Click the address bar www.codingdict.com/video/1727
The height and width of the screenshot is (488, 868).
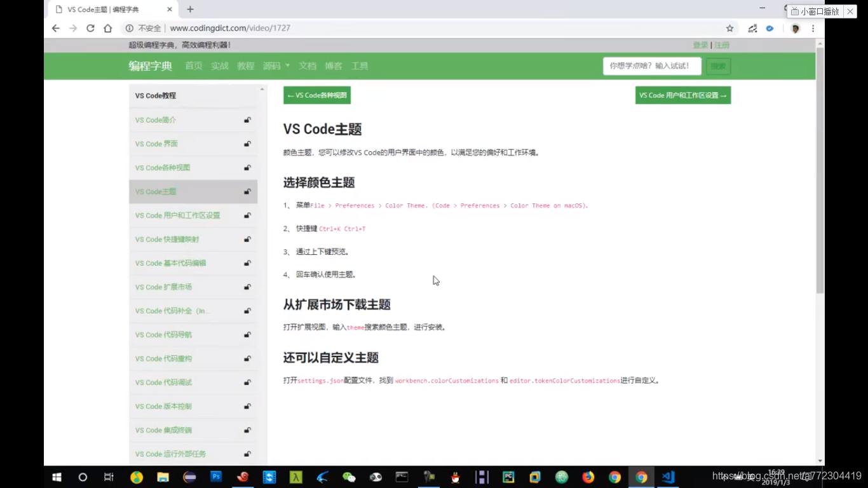click(x=230, y=29)
